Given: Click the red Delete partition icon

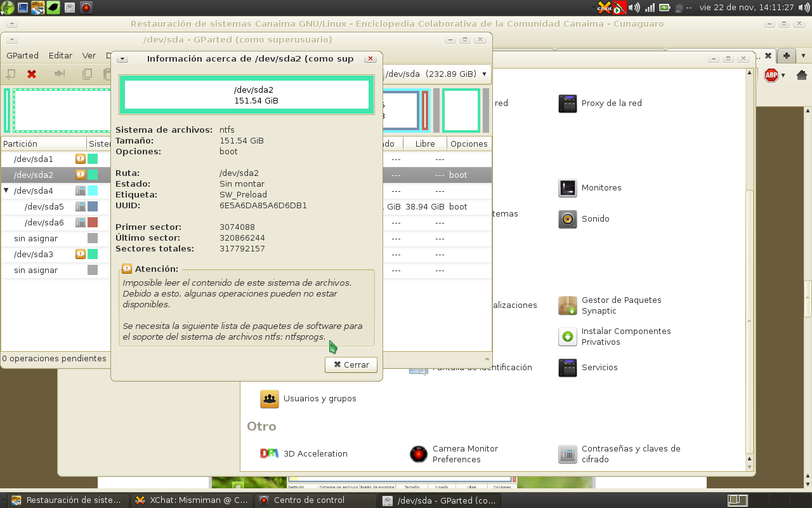Looking at the screenshot, I should (x=32, y=74).
